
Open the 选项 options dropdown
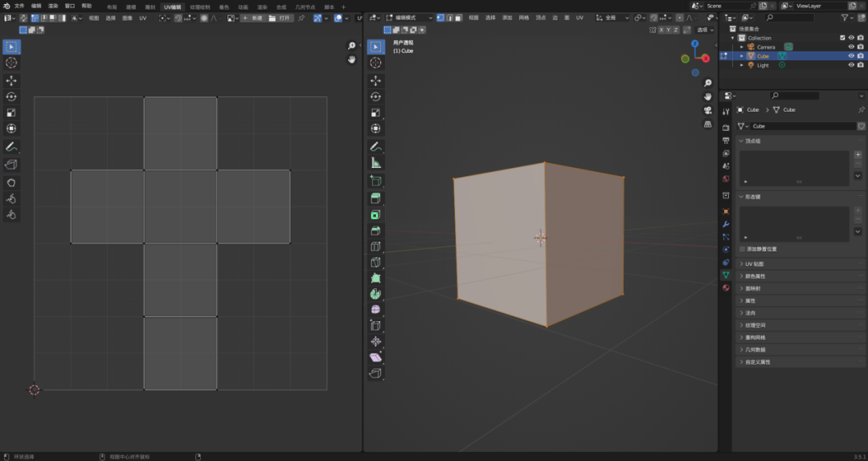705,30
